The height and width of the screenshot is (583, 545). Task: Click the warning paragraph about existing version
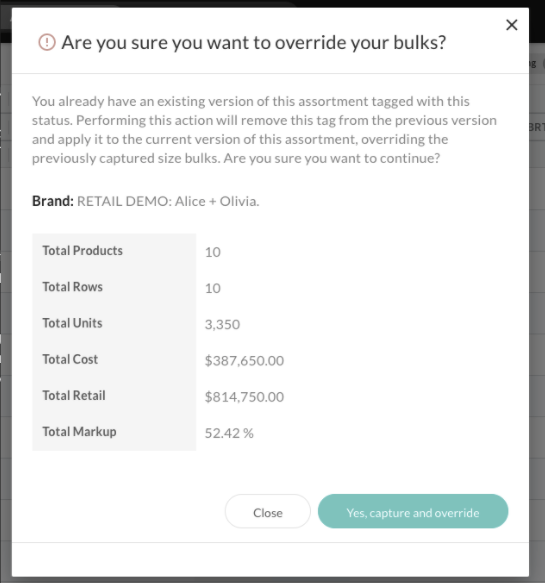[264, 129]
